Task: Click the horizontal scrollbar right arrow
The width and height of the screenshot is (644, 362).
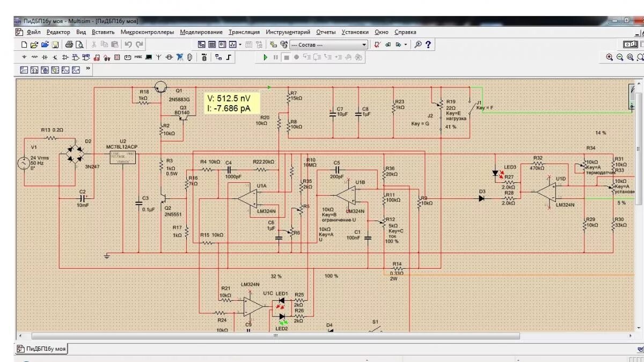Action: coord(631,336)
